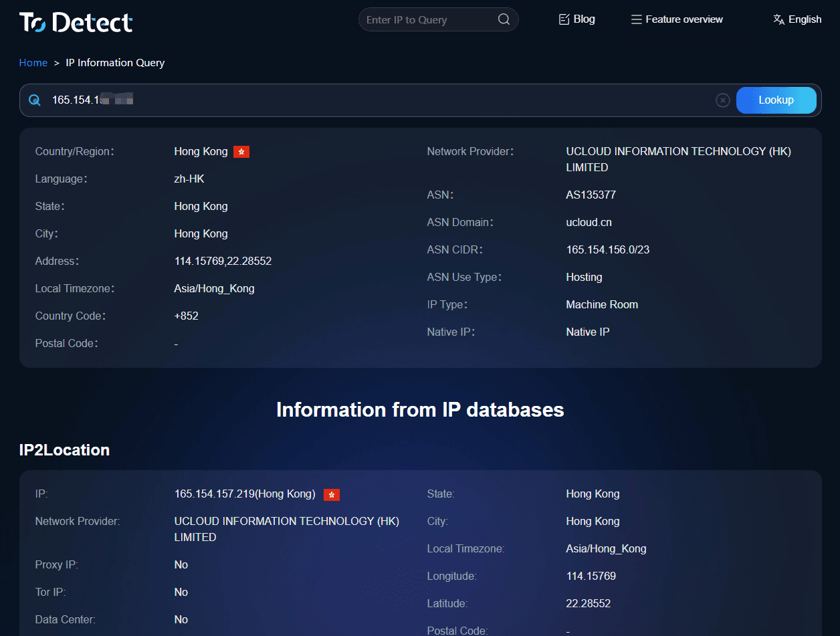The height and width of the screenshot is (636, 840).
Task: Go to Home breadcrumb link
Action: coord(33,63)
